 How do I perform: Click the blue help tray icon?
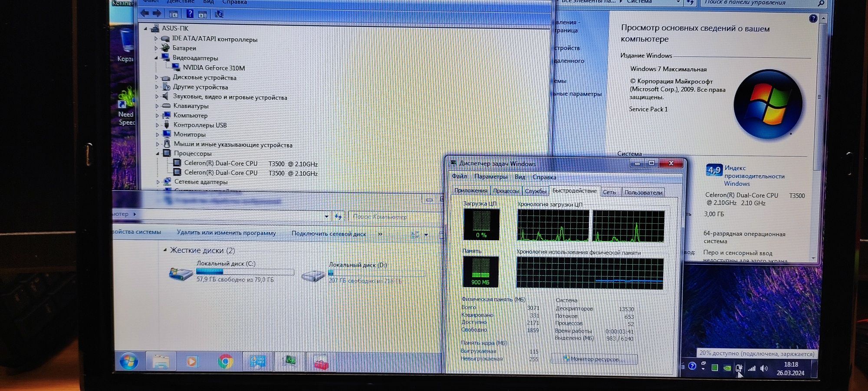pyautogui.click(x=692, y=366)
